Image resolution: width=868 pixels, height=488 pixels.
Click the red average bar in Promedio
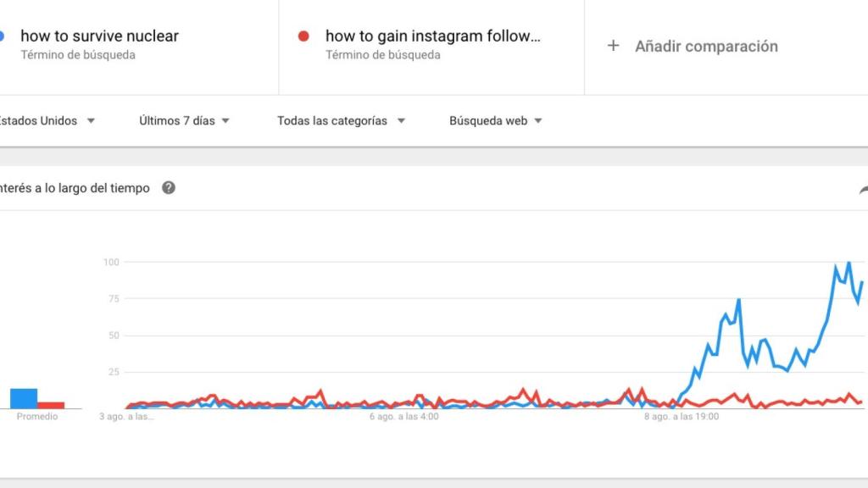click(x=51, y=405)
